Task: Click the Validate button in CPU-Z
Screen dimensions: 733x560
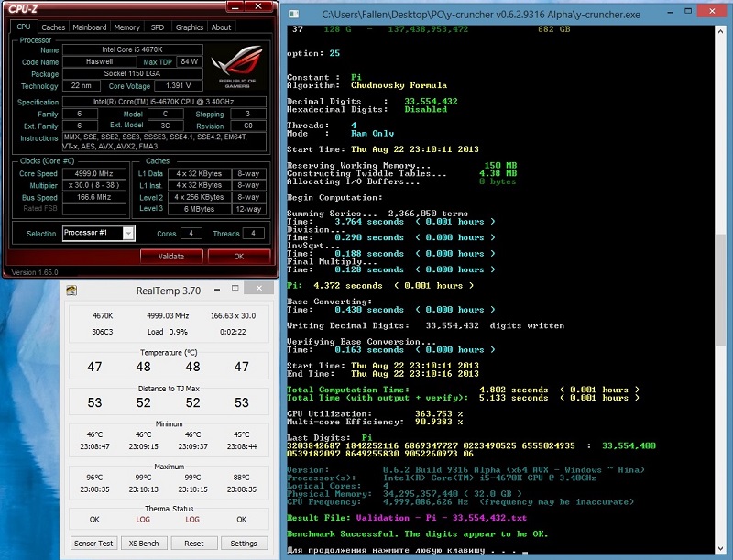Action: click(x=171, y=256)
